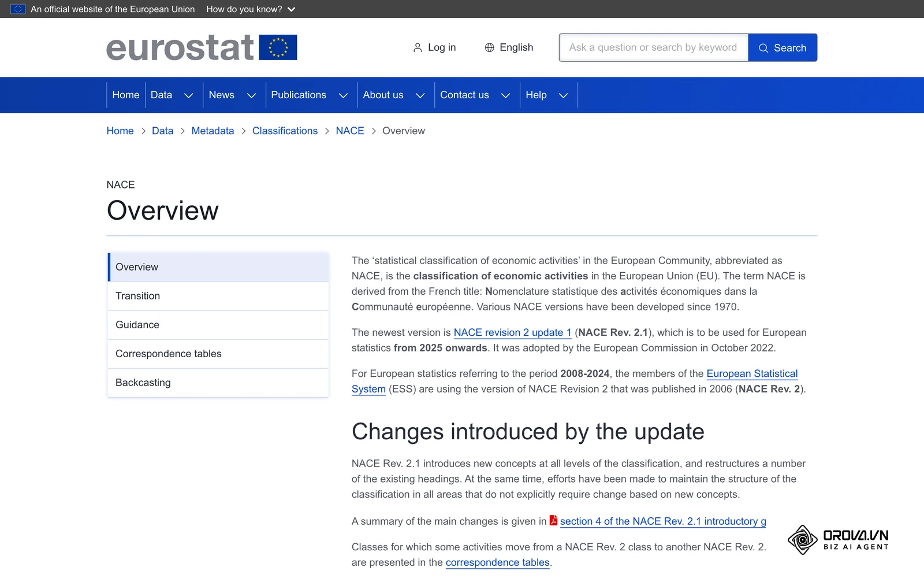The width and height of the screenshot is (924, 578).
Task: Click the Classifications breadcrumb link
Action: 285,131
